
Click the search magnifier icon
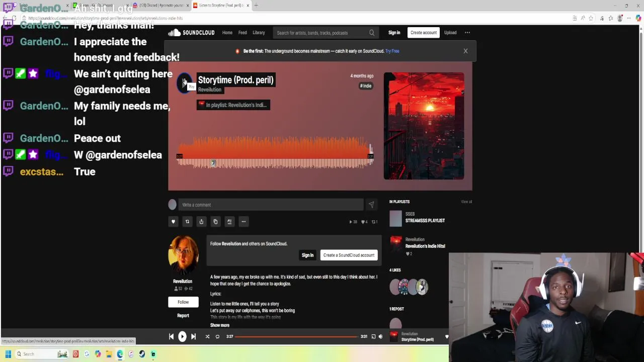tap(372, 33)
